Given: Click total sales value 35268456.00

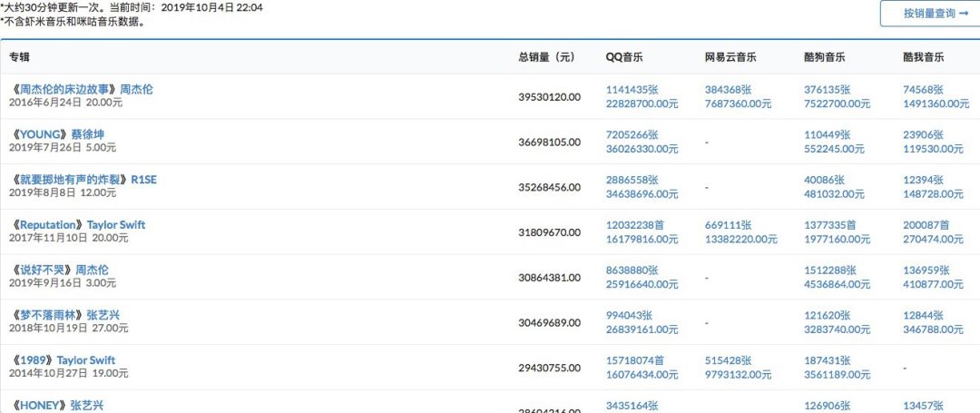Looking at the screenshot, I should tap(549, 187).
